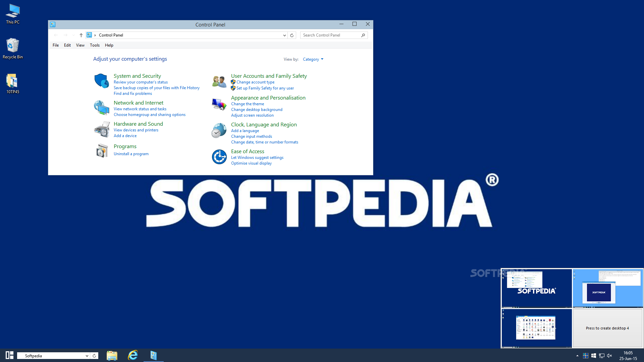Open the This PC desktop icon

pos(13,14)
